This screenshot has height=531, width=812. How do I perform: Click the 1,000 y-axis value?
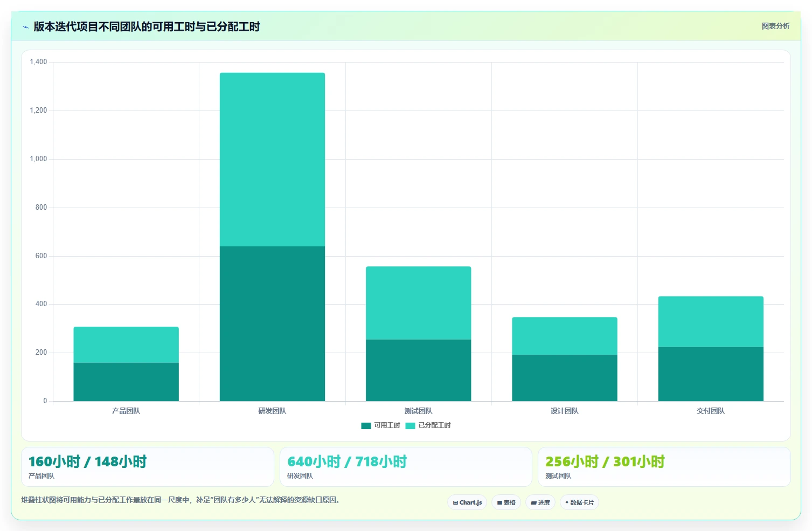38,159
